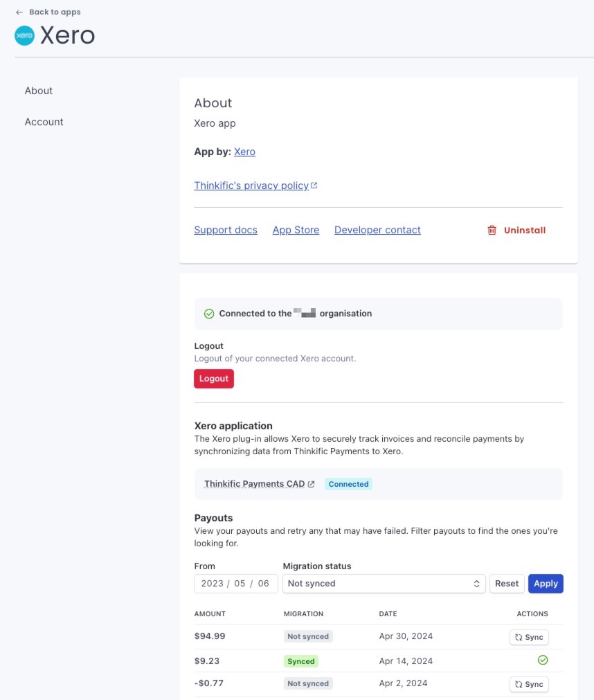
Task: Sync the -$0.77 payout
Action: pyautogui.click(x=529, y=684)
